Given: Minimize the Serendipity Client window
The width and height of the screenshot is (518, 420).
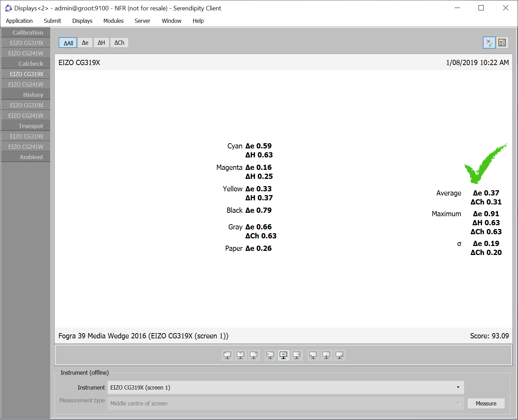Looking at the screenshot, I should (457, 8).
